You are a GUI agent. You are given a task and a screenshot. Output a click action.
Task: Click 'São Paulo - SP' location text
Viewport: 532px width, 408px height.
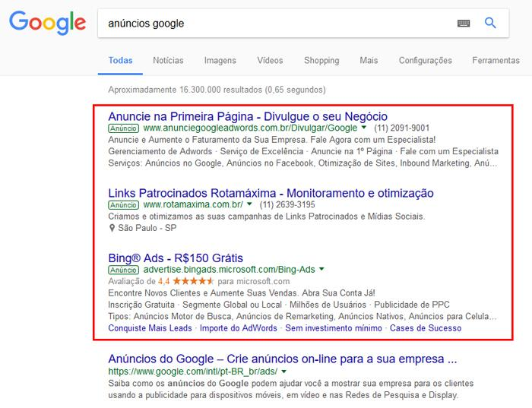(147, 228)
